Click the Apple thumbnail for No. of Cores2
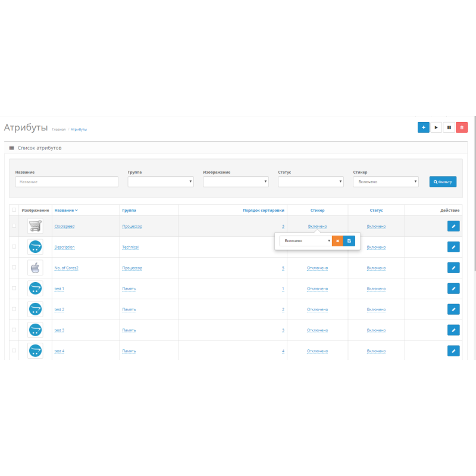Viewport: 476px width, 476px height. point(35,268)
